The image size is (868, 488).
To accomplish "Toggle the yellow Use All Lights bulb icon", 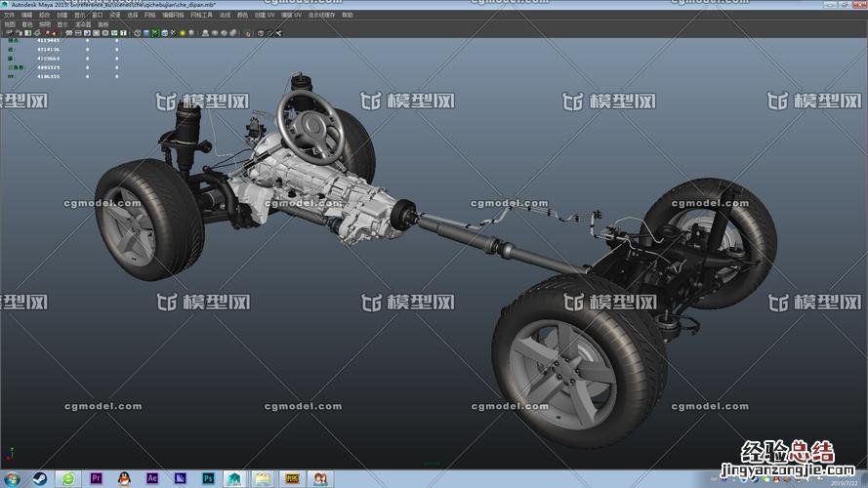I will click(x=183, y=33).
